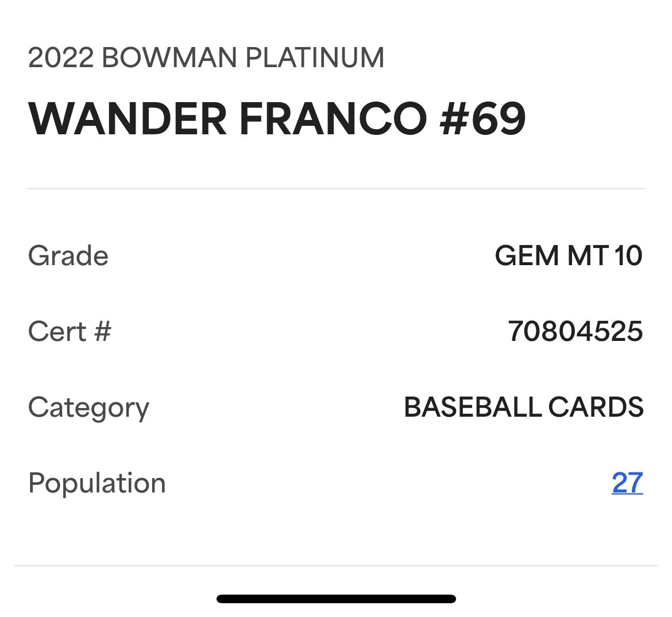Click the word FRANCO in heading
The image size is (672, 617).
click(x=333, y=119)
